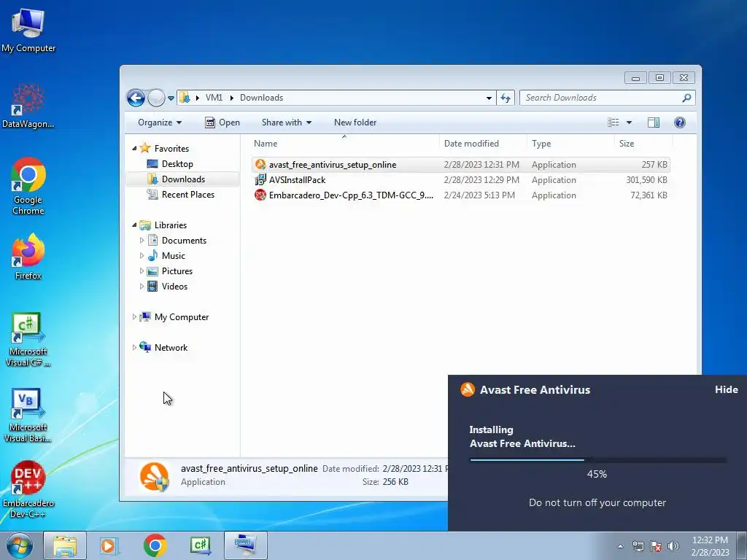Open File Explorer in taskbar
The width and height of the screenshot is (747, 560).
pos(65,545)
